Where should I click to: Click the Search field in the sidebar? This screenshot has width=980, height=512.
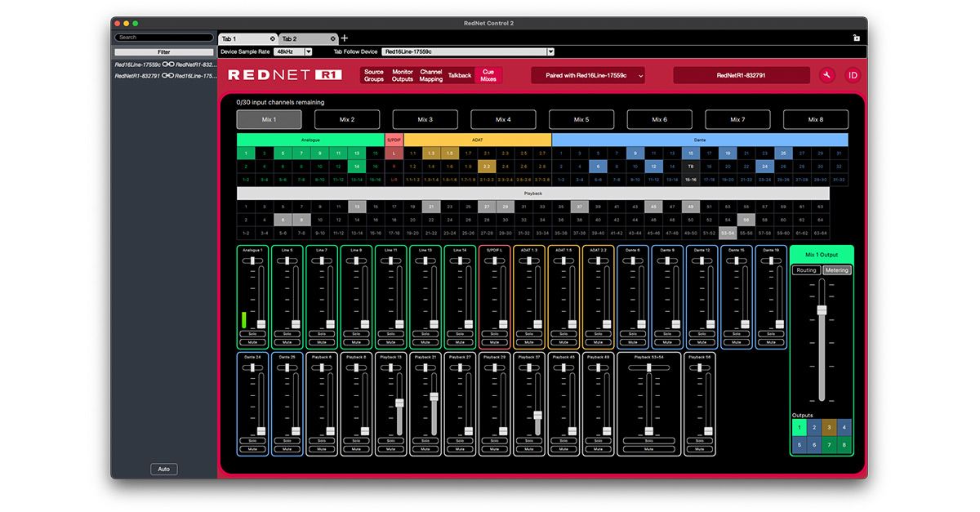click(163, 37)
